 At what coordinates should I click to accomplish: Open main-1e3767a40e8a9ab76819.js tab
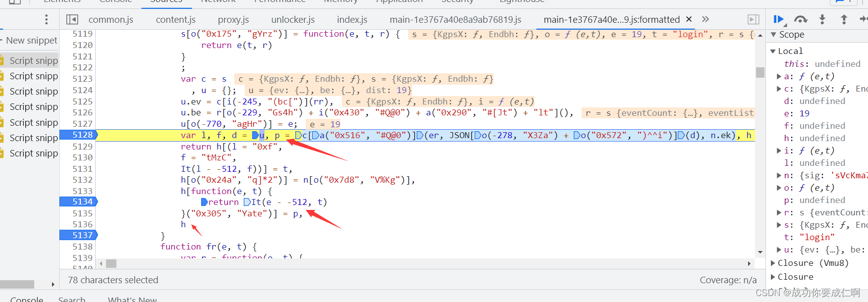455,19
